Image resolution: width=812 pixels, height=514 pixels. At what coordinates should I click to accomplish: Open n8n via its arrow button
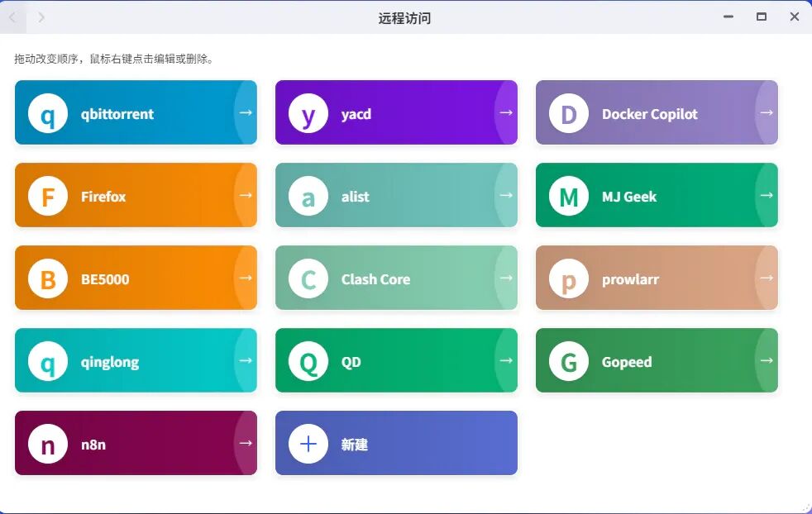246,443
